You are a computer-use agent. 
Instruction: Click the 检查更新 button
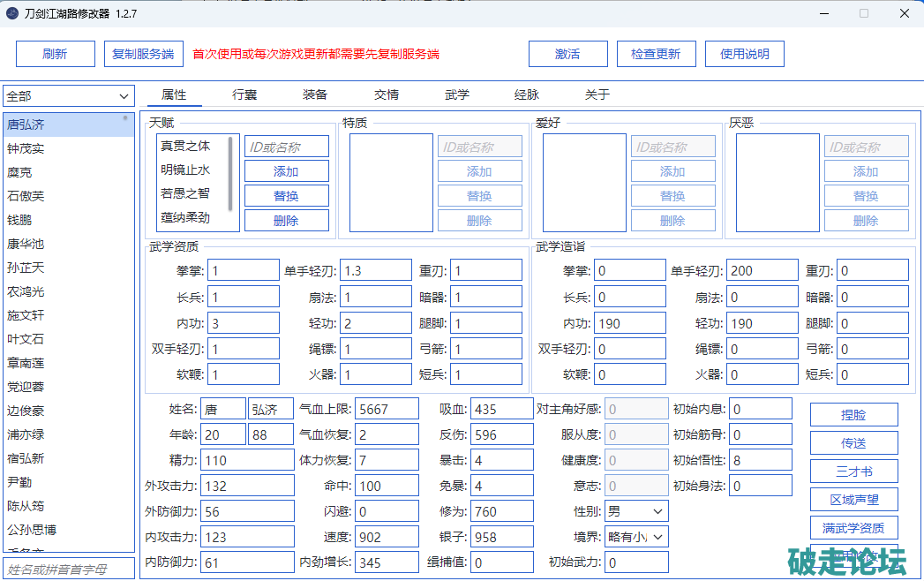(656, 54)
